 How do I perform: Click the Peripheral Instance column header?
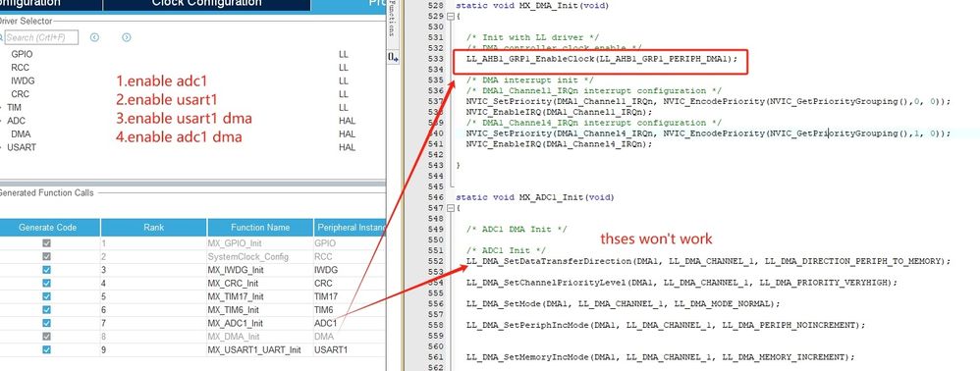(350, 228)
